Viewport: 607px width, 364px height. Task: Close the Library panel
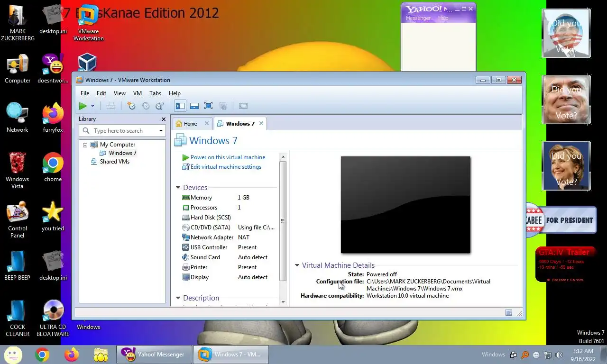pos(164,119)
